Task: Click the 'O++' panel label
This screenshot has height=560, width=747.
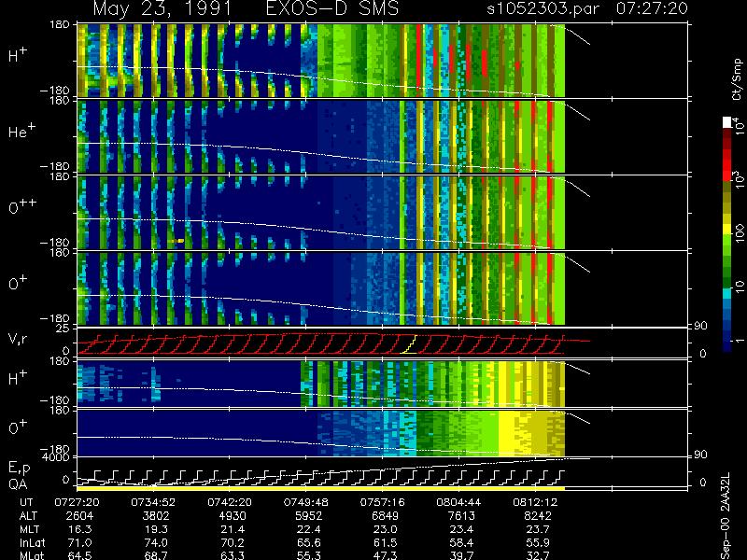Action: click(22, 207)
